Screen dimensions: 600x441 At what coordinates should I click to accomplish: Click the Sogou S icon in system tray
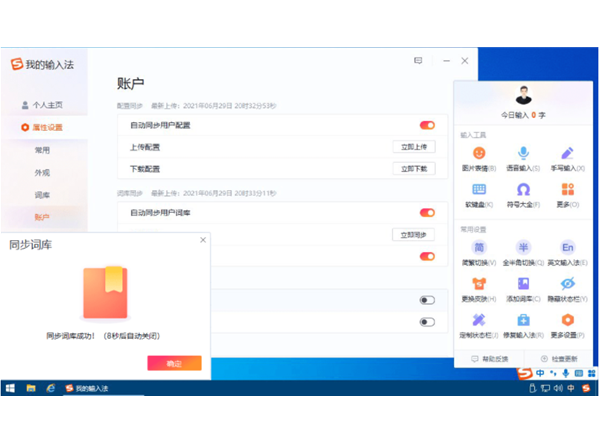[586, 388]
